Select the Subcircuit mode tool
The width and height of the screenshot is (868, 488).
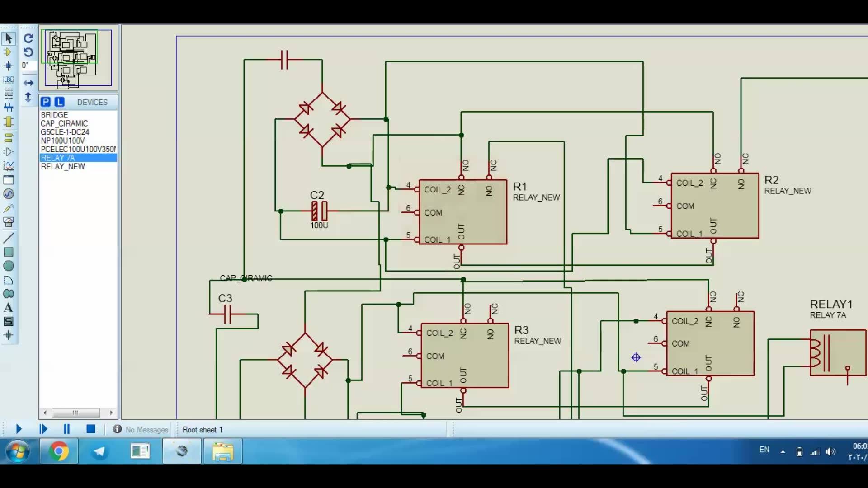click(x=8, y=122)
